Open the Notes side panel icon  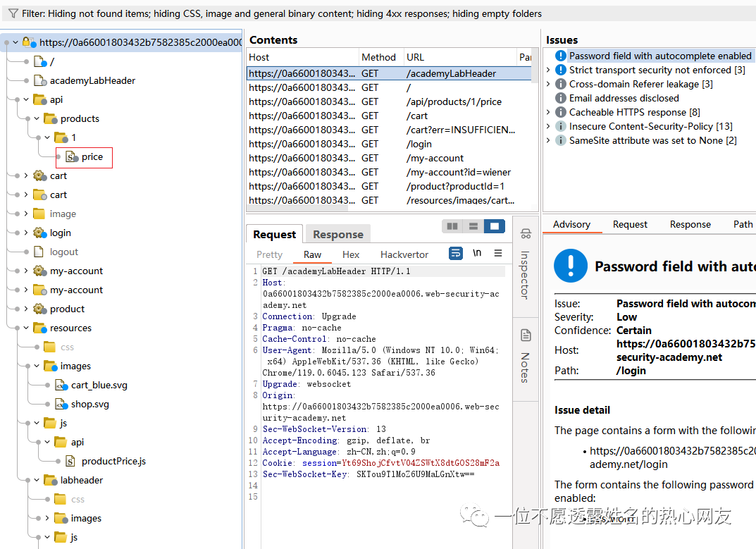click(x=526, y=335)
